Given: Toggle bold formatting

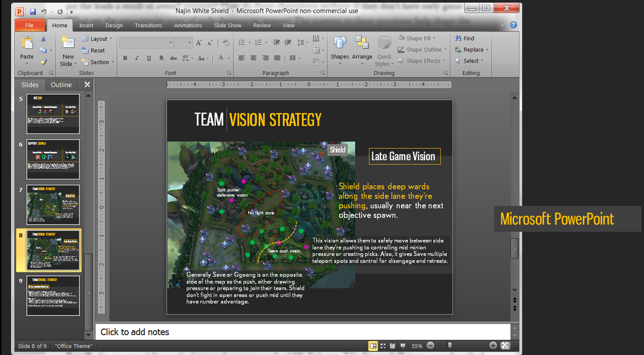Looking at the screenshot, I should pos(125,58).
